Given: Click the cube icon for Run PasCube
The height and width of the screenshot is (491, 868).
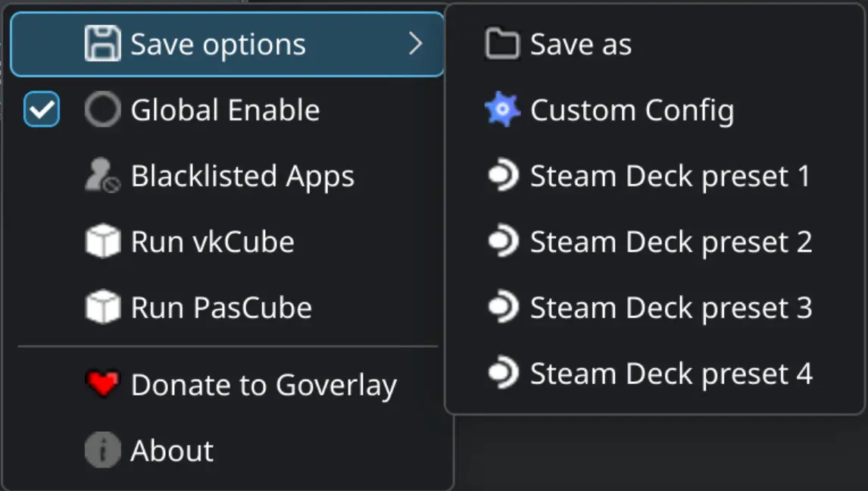Looking at the screenshot, I should (102, 308).
